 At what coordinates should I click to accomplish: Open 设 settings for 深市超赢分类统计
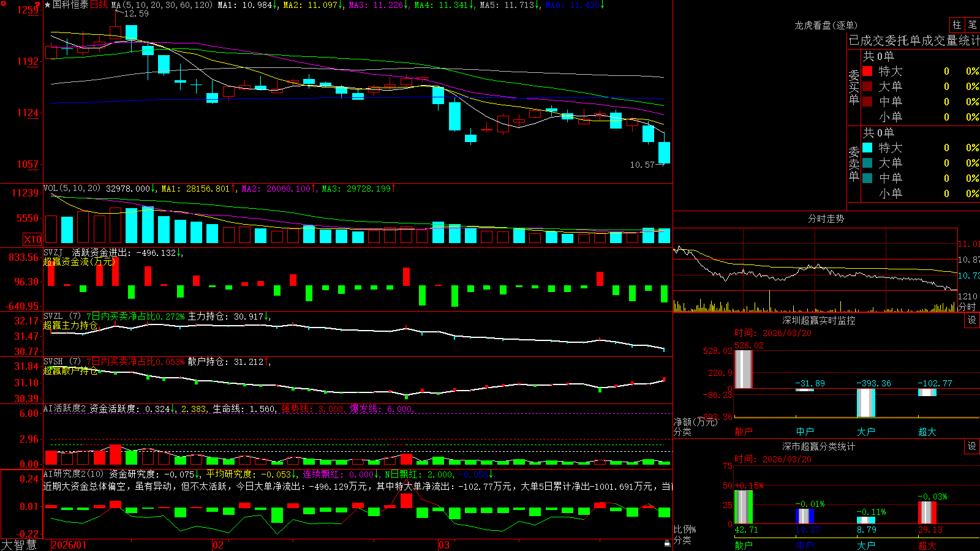pyautogui.click(x=972, y=446)
